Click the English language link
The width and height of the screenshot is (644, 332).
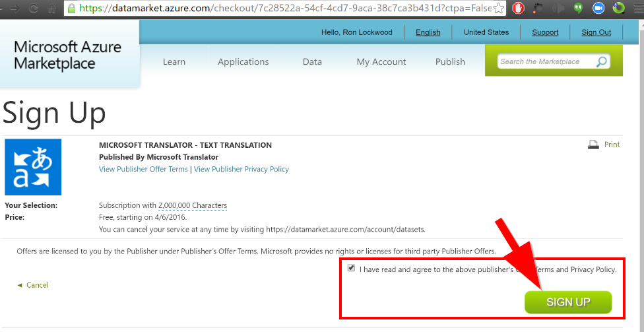click(x=428, y=32)
